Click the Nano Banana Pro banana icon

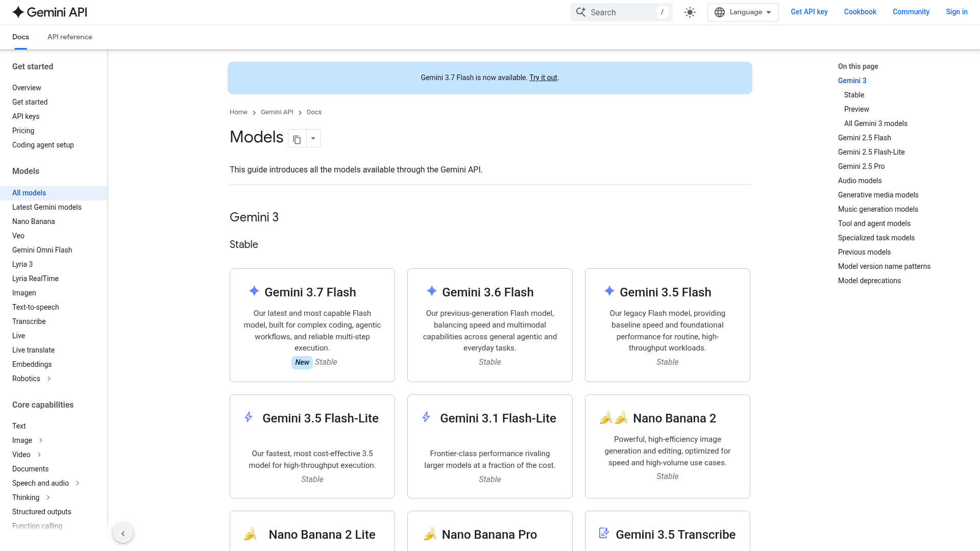430,534
